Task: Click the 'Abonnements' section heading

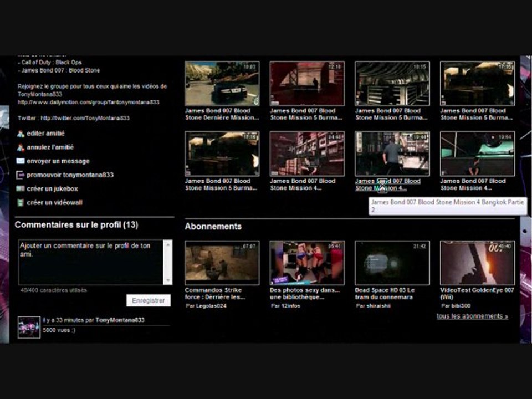Action: (213, 226)
